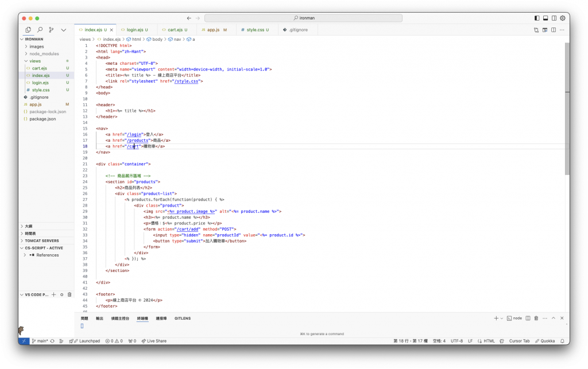
Task: Click the views breadcrumb
Action: [x=85, y=40]
